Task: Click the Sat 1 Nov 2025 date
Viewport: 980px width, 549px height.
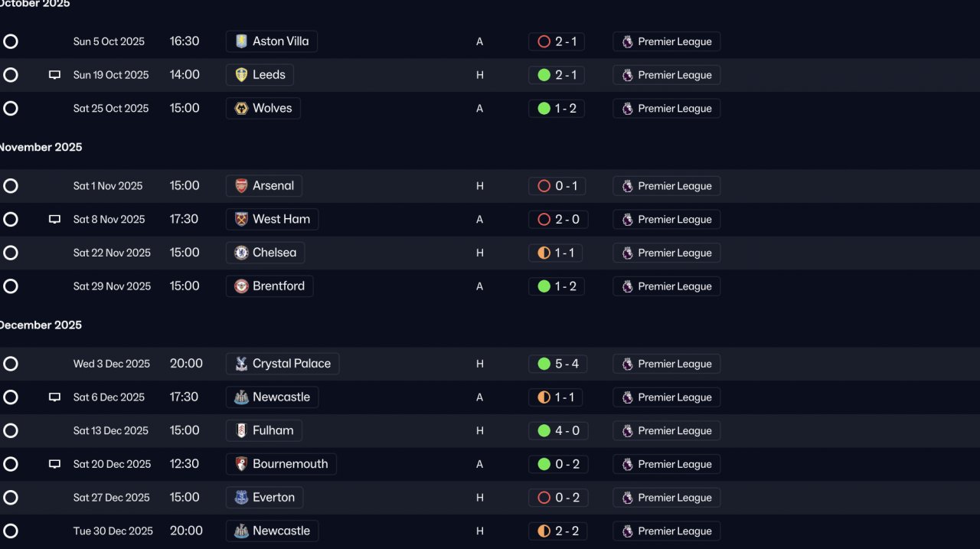Action: [108, 186]
